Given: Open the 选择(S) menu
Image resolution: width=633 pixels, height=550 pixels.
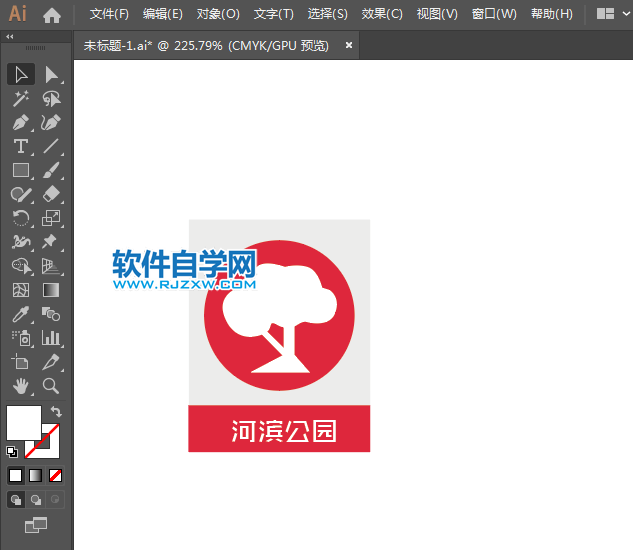Looking at the screenshot, I should click(327, 14).
